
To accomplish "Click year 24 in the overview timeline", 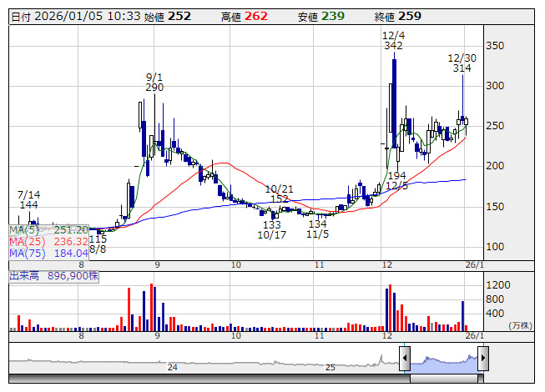I will (x=173, y=367).
